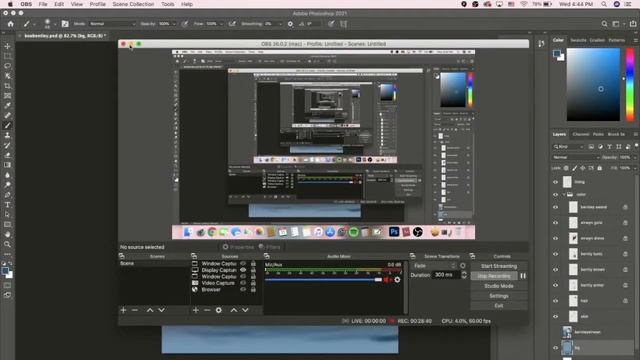The image size is (640, 360).
Task: Select the Brush tool in left toolbar
Action: [x=7, y=125]
